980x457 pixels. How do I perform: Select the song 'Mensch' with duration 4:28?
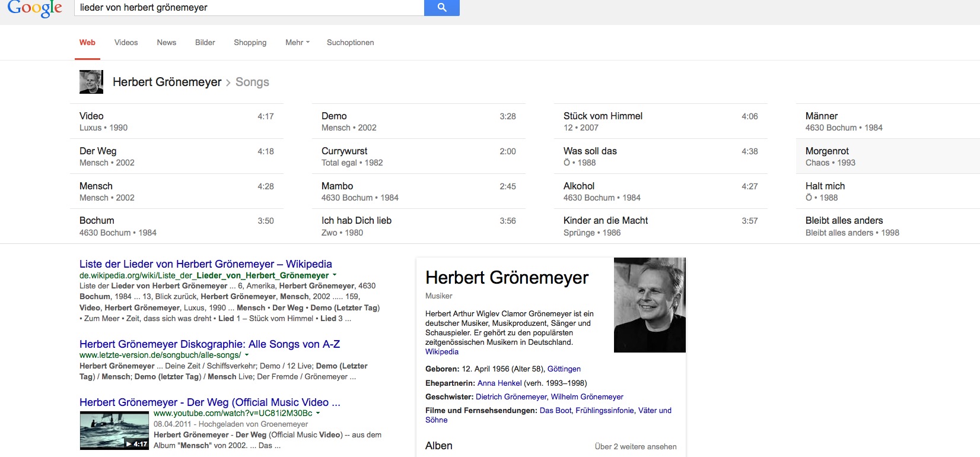coord(177,191)
